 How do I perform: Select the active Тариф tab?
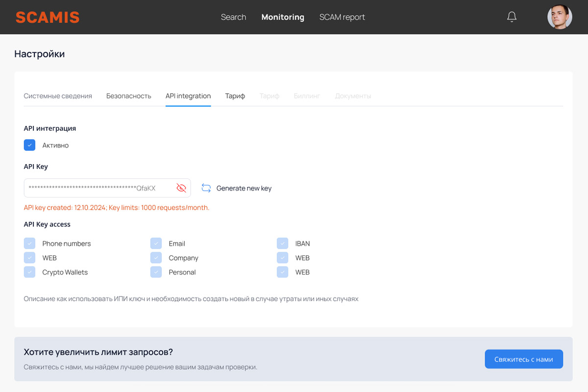pyautogui.click(x=235, y=96)
